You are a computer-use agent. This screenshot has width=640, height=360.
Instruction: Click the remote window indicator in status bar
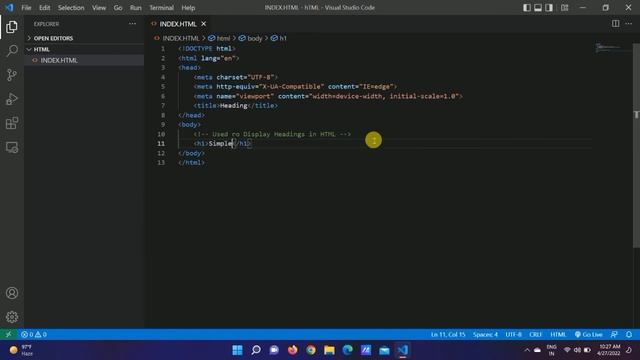pyautogui.click(x=8, y=334)
